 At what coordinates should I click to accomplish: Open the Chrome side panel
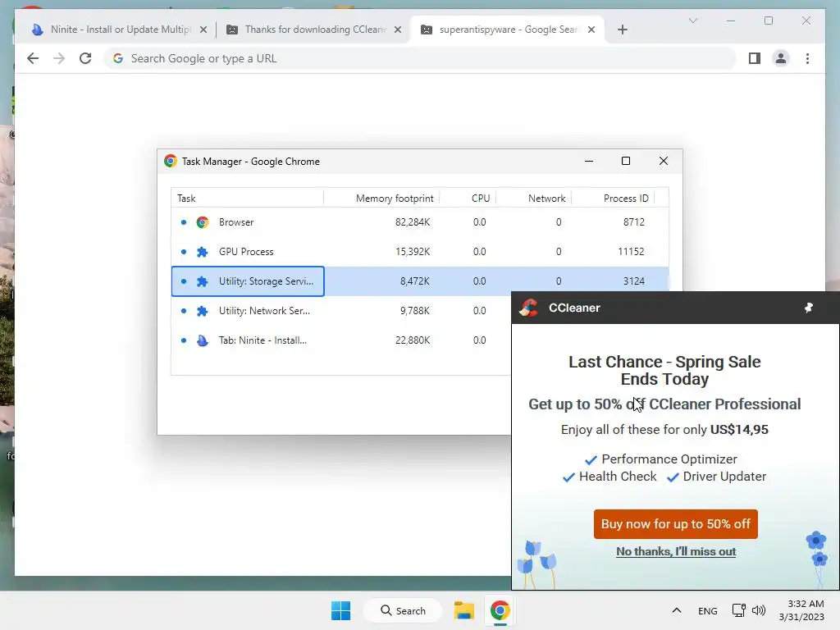point(755,58)
